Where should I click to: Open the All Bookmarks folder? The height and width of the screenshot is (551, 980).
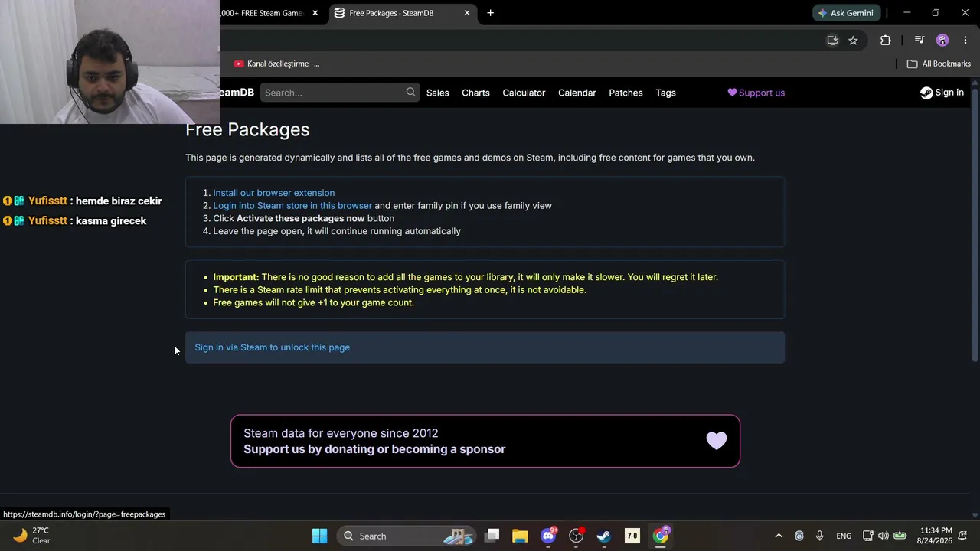(x=939, y=64)
